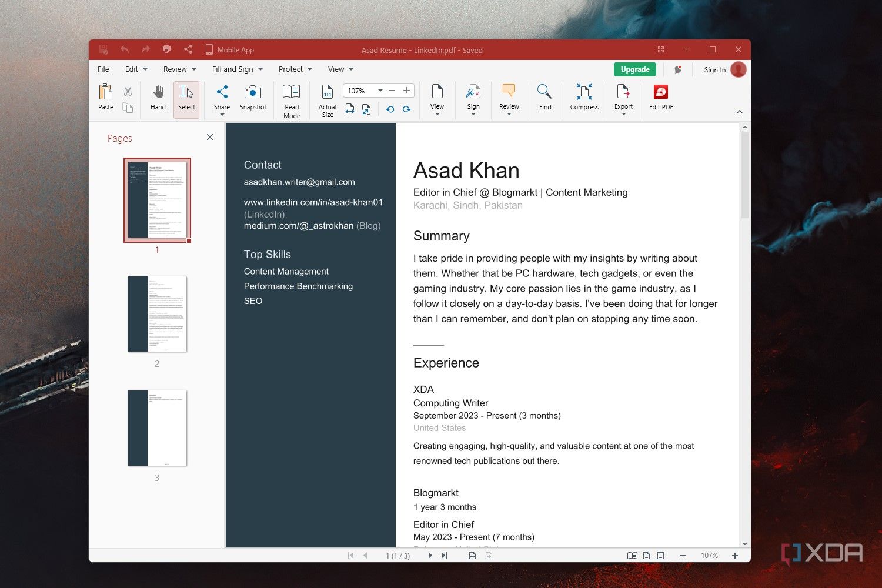Zoom out using status bar minus
Screen dimensions: 882x588
tap(683, 556)
